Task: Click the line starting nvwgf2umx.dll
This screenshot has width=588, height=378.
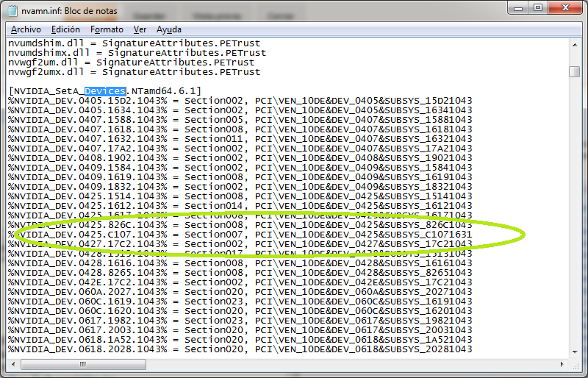Action: coord(135,72)
